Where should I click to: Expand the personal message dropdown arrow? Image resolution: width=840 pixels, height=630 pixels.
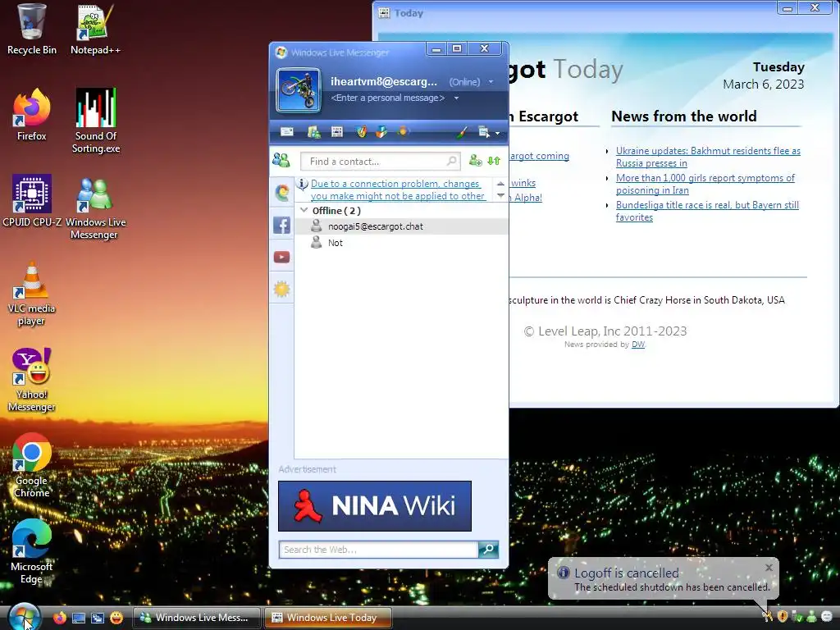456,98
